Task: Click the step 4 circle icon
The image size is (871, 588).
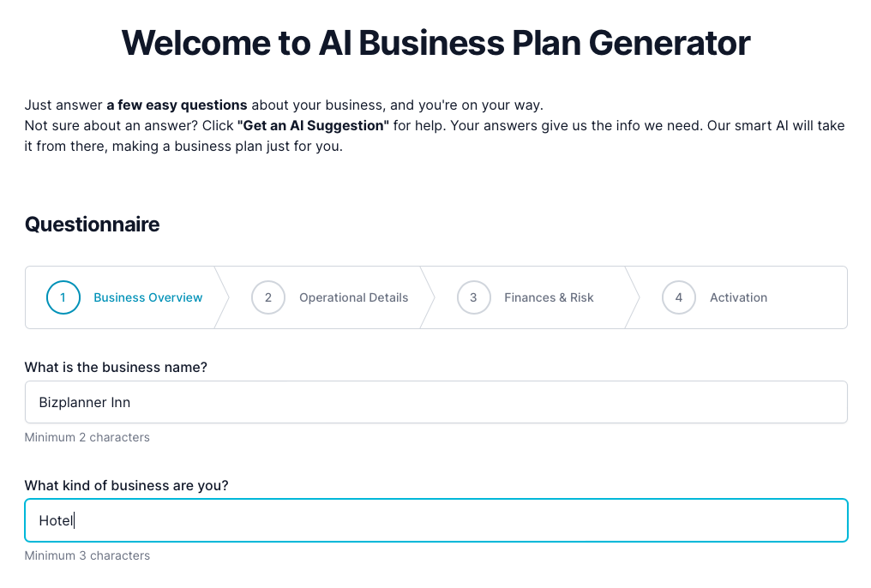Action: [x=678, y=297]
